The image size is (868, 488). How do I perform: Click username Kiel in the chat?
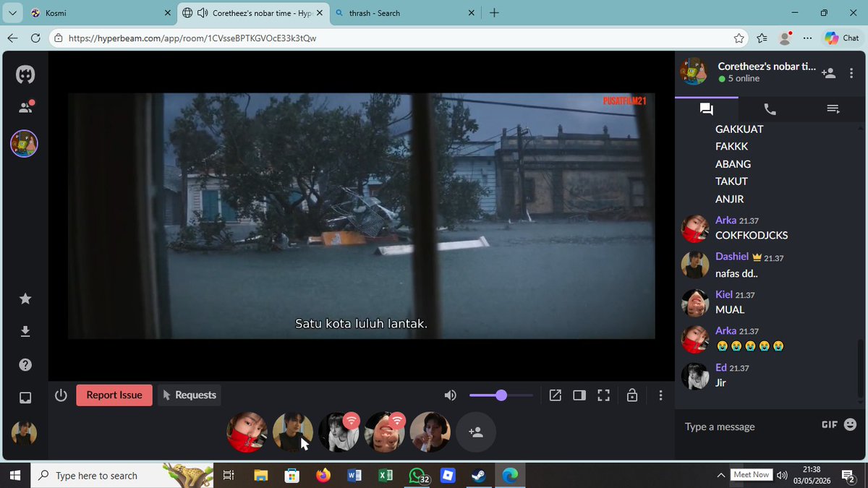click(724, 294)
